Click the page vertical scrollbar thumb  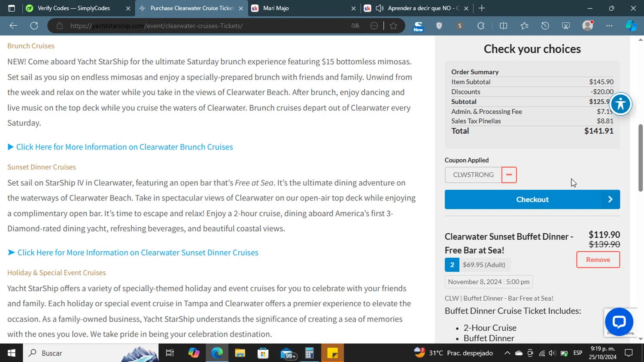[x=641, y=158]
